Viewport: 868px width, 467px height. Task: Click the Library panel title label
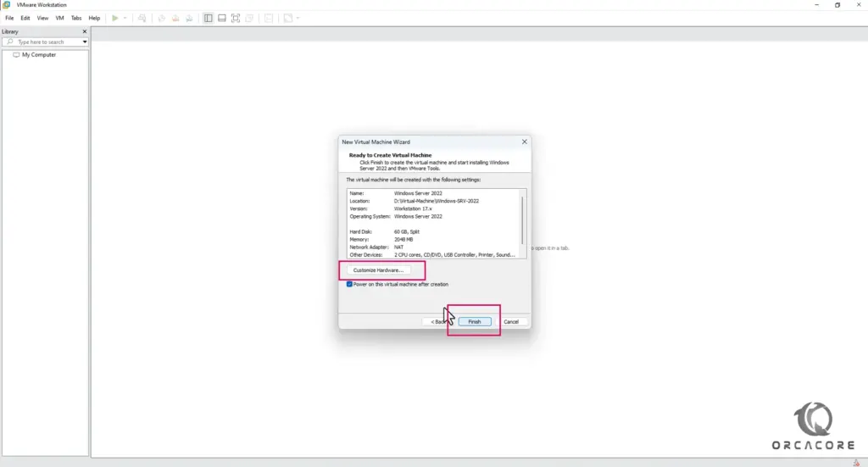click(10, 31)
